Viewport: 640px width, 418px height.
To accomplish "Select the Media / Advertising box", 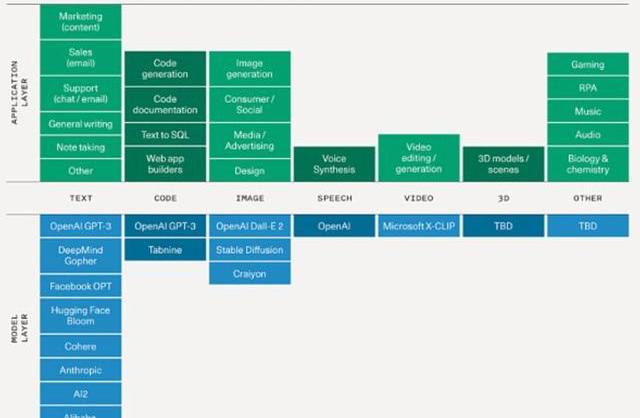I will coord(250,140).
